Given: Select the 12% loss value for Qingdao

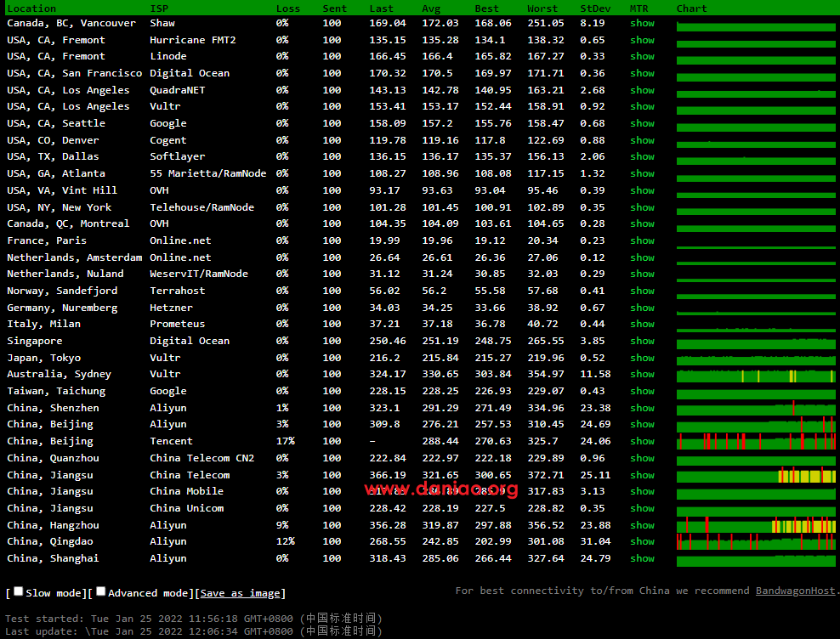Looking at the screenshot, I should pyautogui.click(x=286, y=541).
